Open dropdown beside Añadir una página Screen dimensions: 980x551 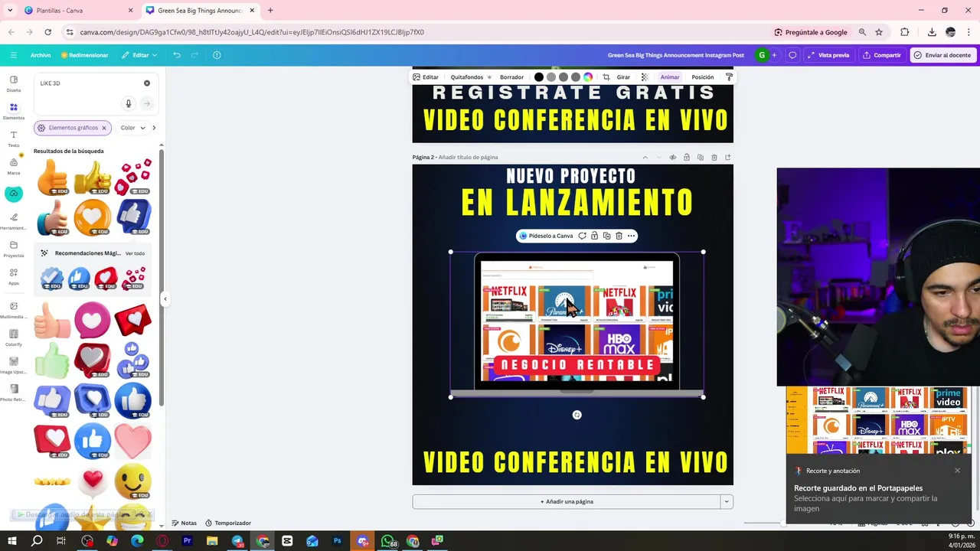pos(727,502)
